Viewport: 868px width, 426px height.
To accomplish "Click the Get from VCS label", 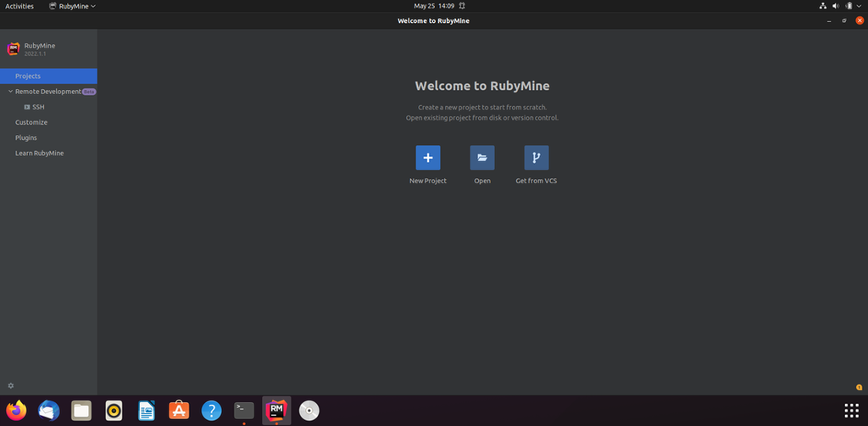I will coord(537,181).
